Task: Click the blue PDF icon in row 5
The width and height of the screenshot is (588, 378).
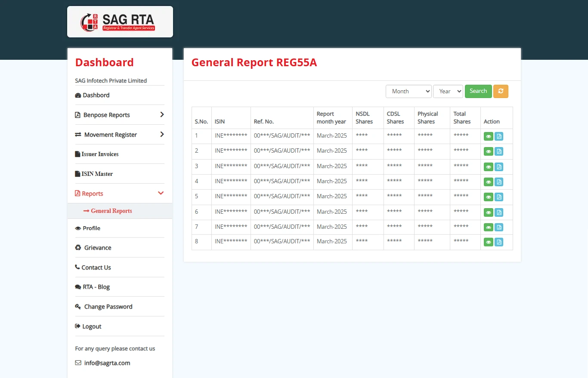Action: tap(499, 197)
